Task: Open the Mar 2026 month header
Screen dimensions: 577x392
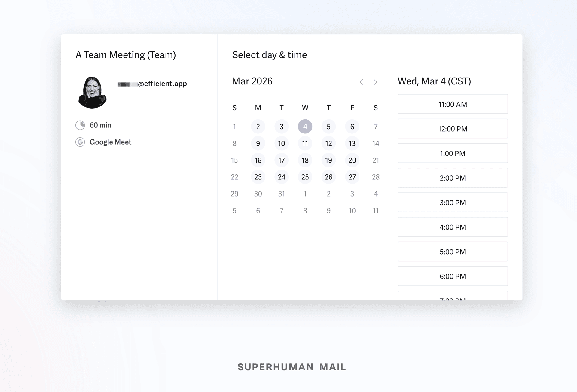Action: tap(252, 81)
